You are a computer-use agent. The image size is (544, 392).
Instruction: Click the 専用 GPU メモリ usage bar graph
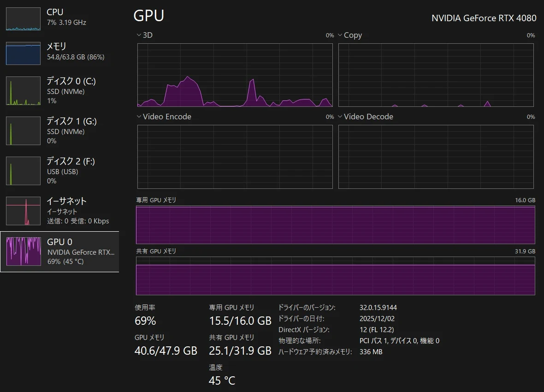click(x=336, y=225)
